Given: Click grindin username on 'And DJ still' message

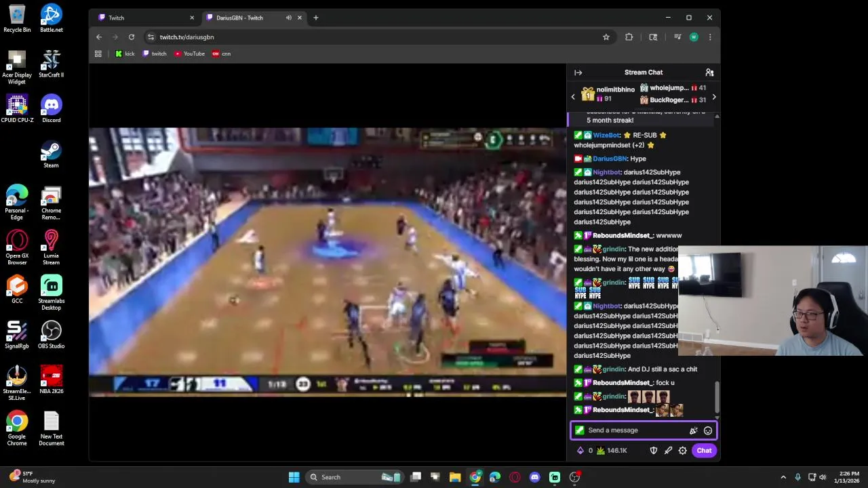Looking at the screenshot, I should [x=613, y=369].
